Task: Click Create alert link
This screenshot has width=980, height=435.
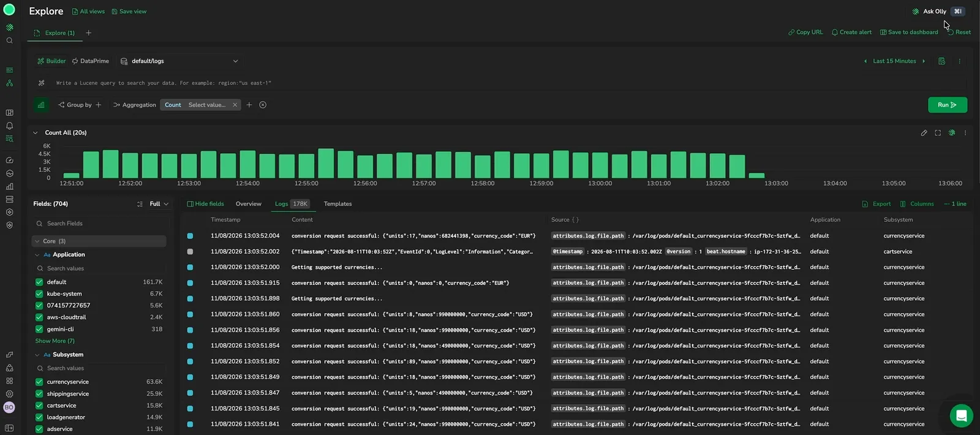Action: 851,32
